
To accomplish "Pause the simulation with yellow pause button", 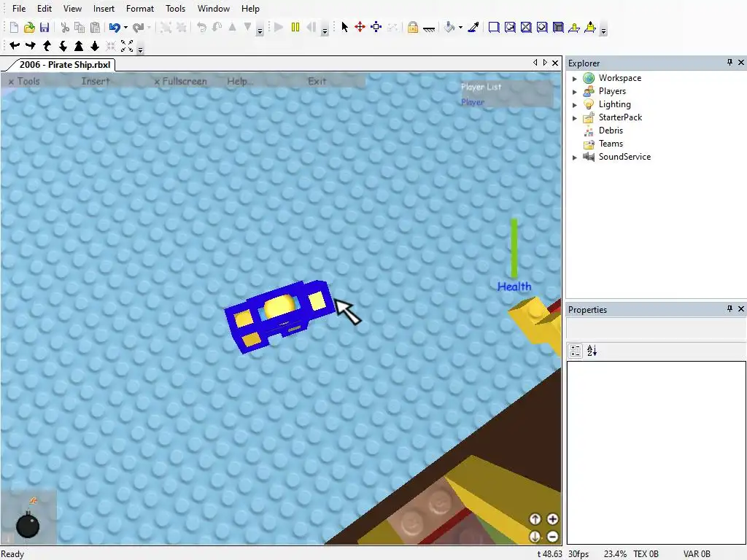I will [x=295, y=27].
